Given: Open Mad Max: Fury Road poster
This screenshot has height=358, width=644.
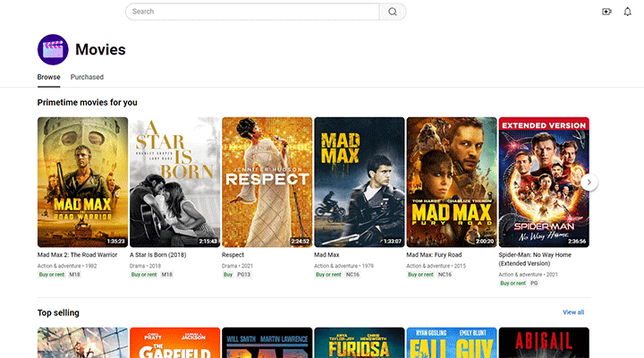Looking at the screenshot, I should (451, 182).
